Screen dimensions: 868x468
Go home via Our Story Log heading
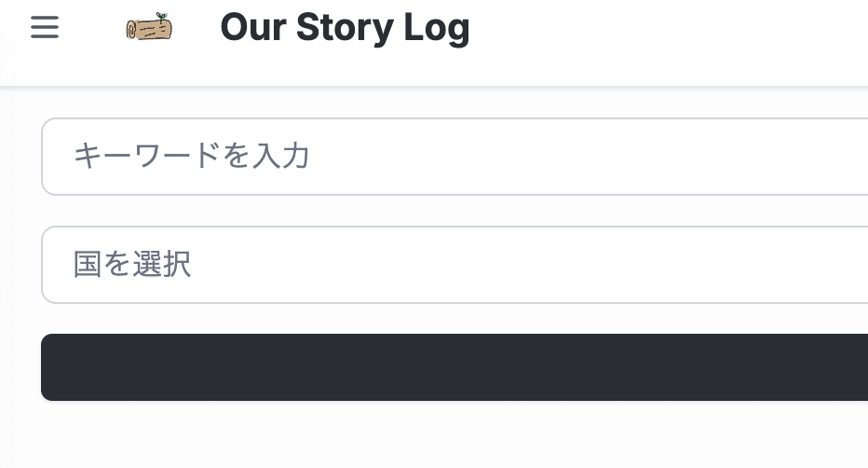click(345, 28)
